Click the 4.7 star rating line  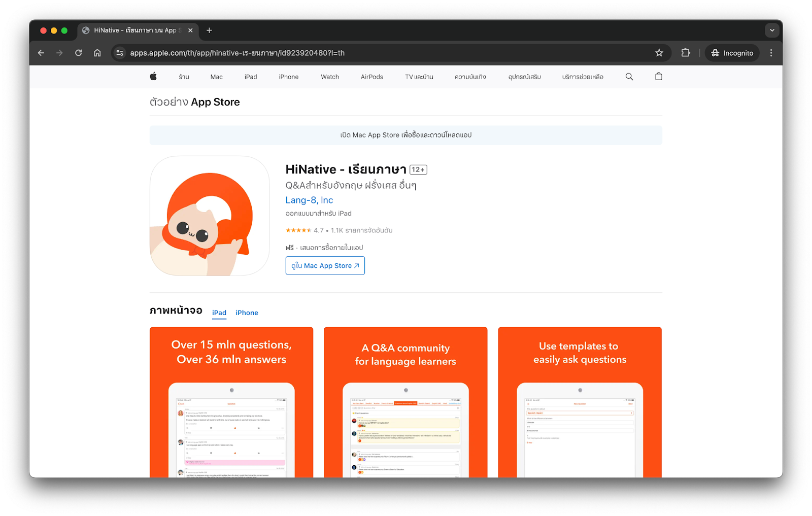pos(339,230)
